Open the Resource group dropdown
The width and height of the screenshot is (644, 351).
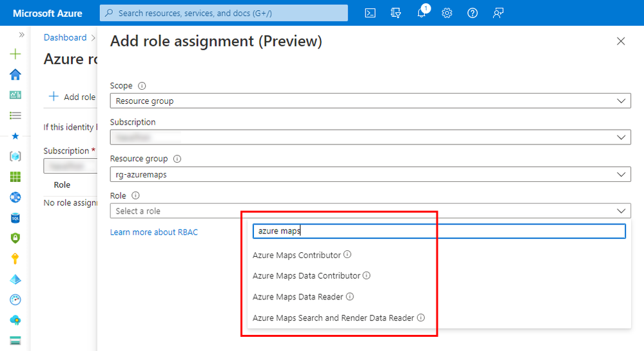pos(370,174)
